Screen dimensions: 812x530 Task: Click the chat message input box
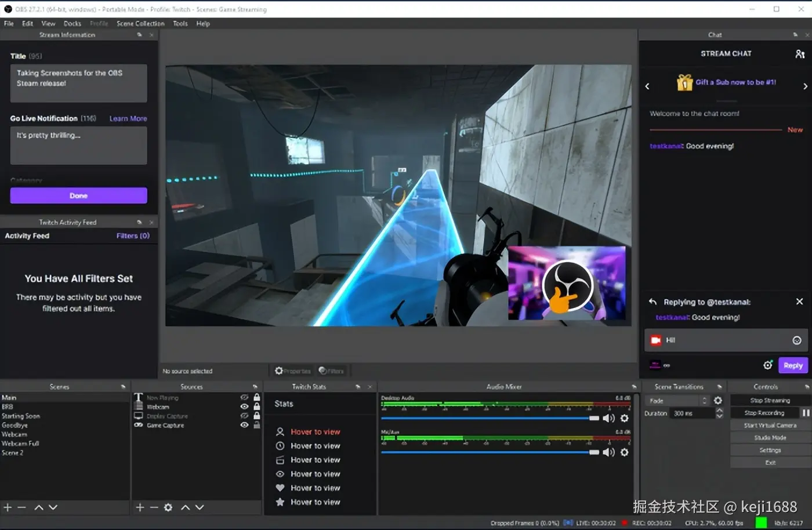pos(727,340)
